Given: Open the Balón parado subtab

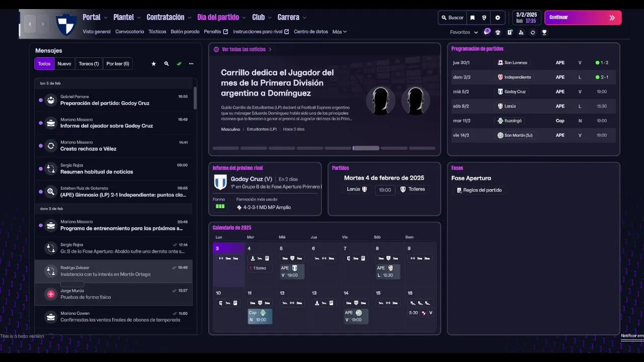Looking at the screenshot, I should pyautogui.click(x=185, y=32).
